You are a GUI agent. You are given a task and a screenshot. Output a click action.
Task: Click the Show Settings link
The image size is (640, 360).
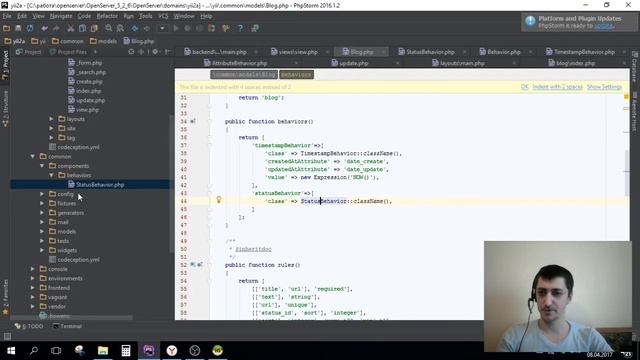[x=604, y=87]
